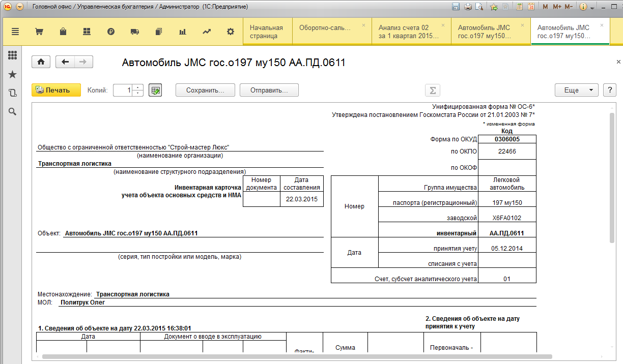Select the Легковой автомобиль cell
Viewport: 623px width, 364px height.
pos(507,184)
